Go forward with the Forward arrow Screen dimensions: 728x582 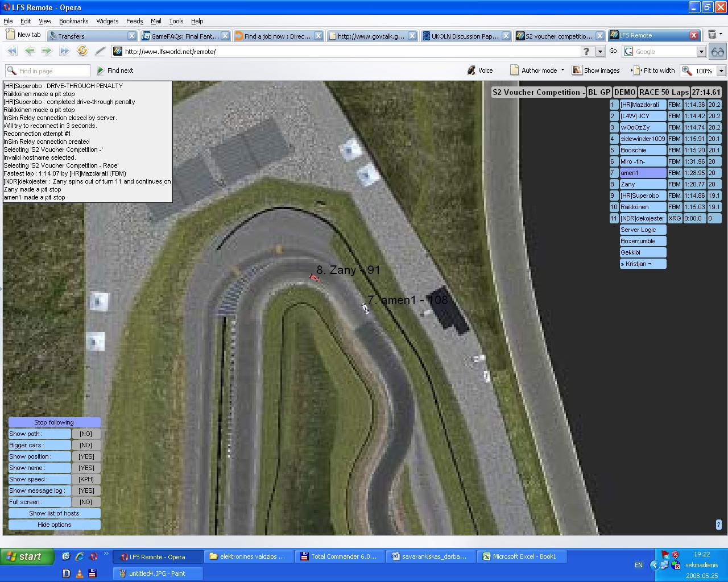coord(47,51)
